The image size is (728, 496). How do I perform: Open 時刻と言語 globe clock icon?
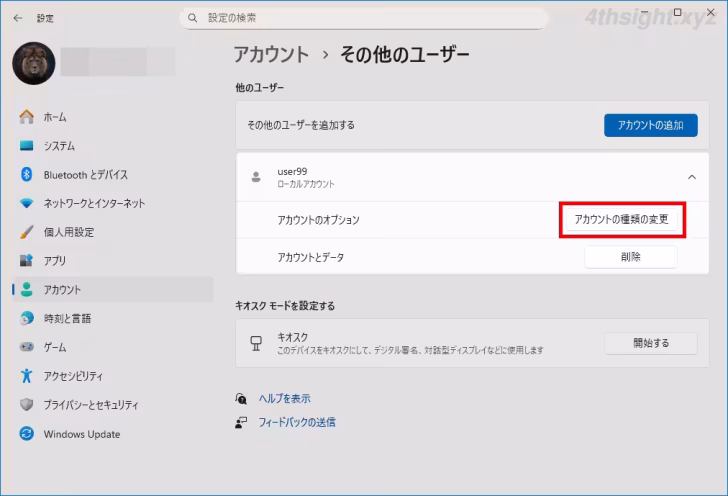(x=27, y=319)
